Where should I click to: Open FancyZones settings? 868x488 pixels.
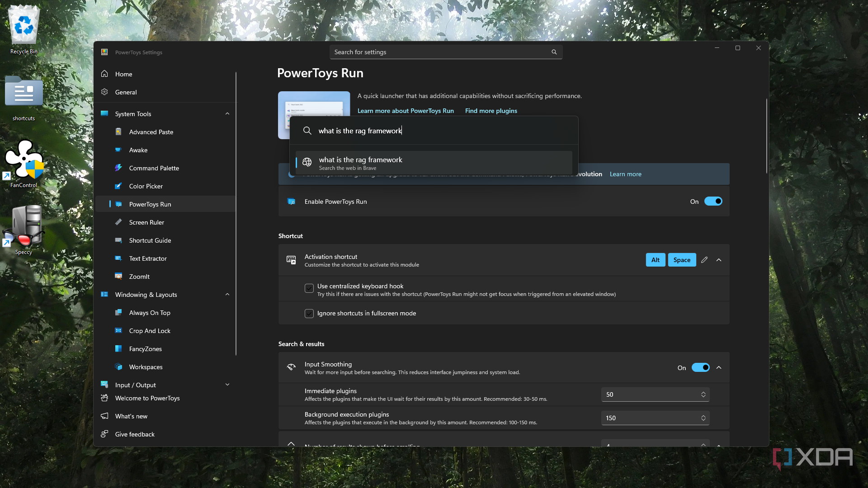click(x=165, y=349)
